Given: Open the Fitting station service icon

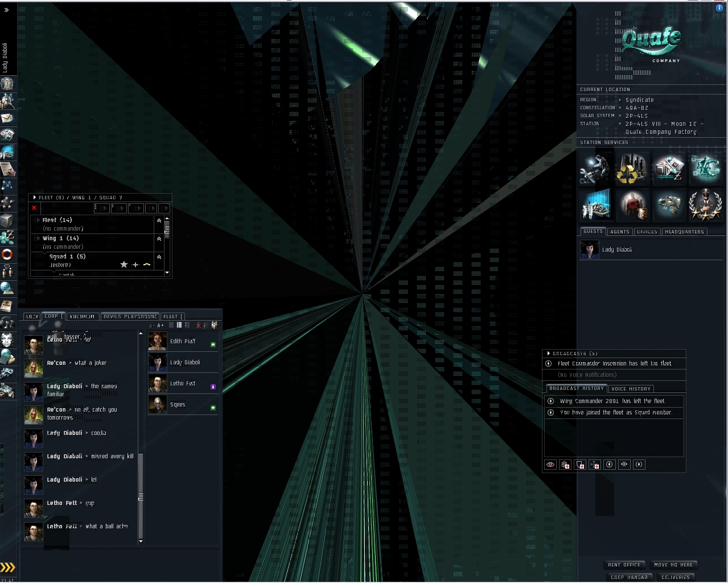Looking at the screenshot, I should [705, 169].
